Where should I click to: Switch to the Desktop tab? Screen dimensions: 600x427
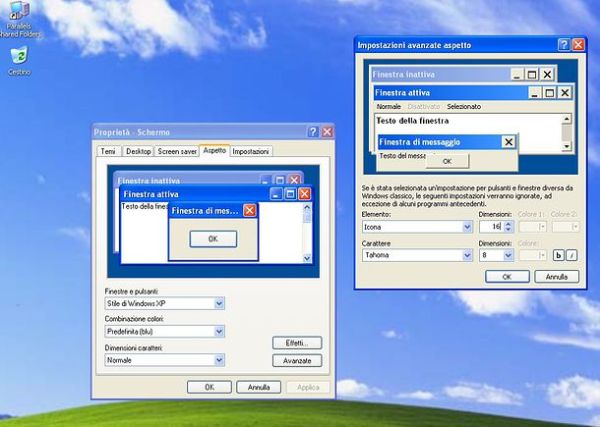138,152
